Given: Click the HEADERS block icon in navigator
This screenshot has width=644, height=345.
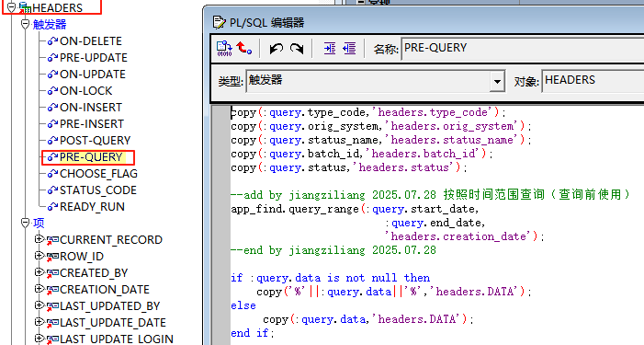Looking at the screenshot, I should 25,7.
